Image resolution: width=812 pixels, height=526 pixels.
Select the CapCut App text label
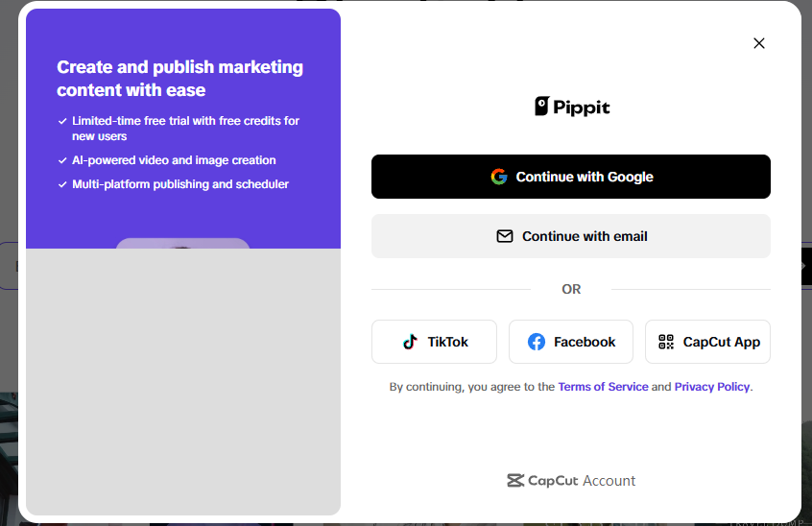722,343
